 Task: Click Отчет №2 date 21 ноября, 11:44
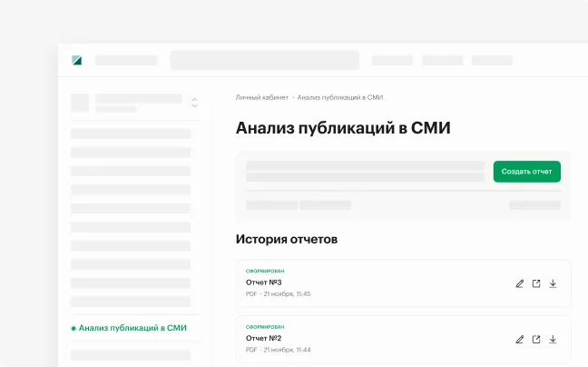[x=287, y=350]
